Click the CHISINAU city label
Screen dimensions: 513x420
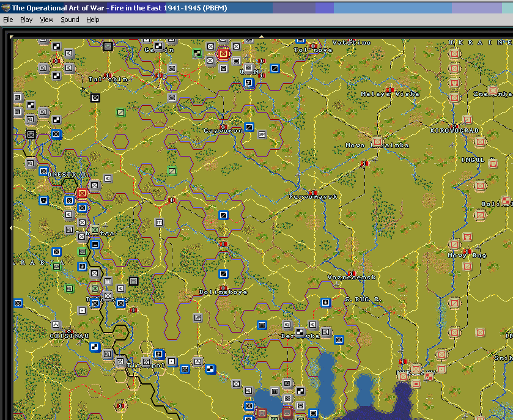point(69,336)
